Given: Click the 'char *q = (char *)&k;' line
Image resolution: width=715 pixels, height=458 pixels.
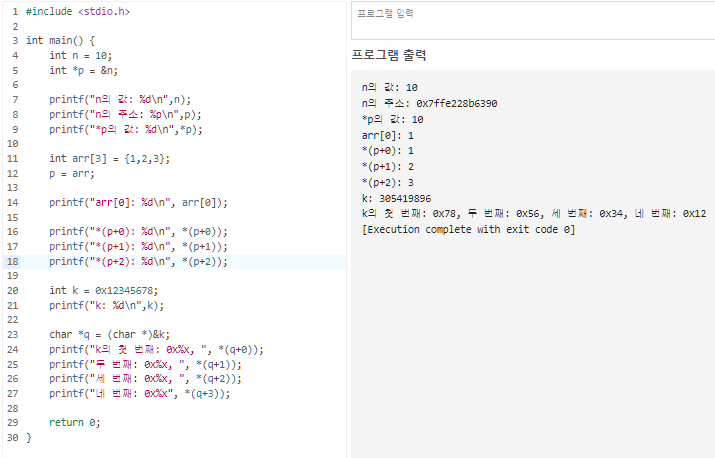Looking at the screenshot, I should pyautogui.click(x=109, y=335).
